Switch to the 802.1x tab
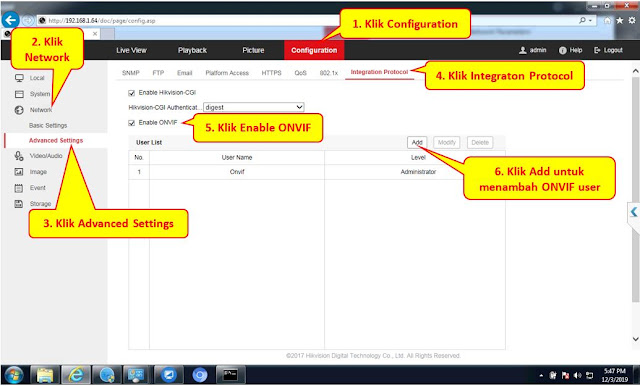This screenshot has width=640, height=386. (329, 73)
